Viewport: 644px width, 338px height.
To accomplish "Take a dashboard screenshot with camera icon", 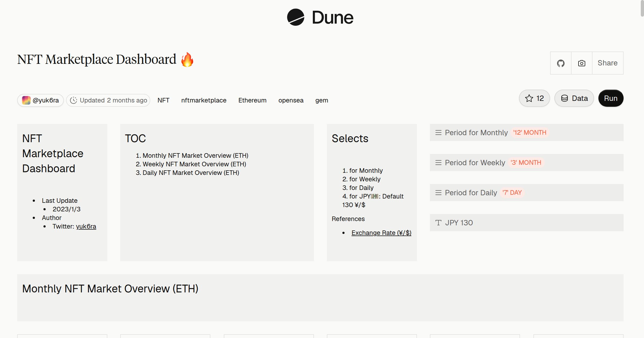I will (x=582, y=63).
